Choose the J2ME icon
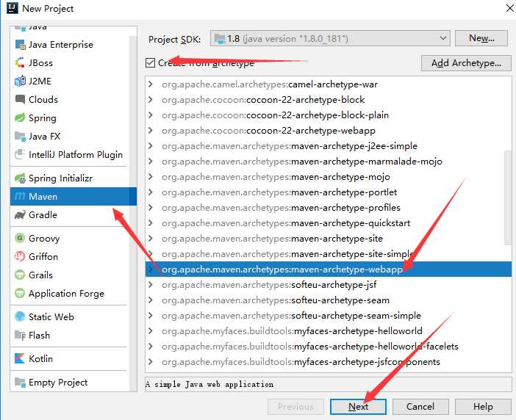Image resolution: width=516 pixels, height=420 pixels. pos(20,82)
